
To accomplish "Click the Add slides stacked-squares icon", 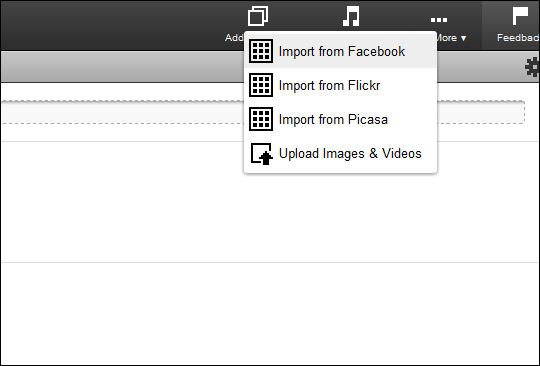I will 258,16.
